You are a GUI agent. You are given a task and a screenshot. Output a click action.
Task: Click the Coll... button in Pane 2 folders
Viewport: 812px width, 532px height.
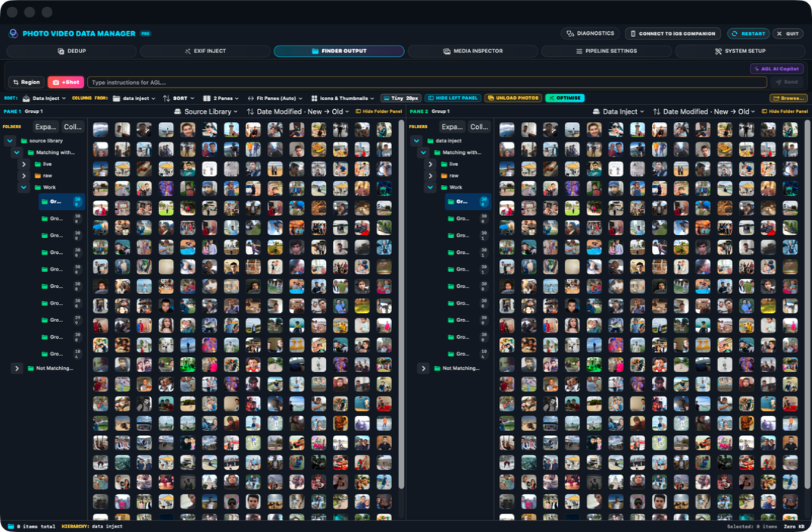pos(479,127)
